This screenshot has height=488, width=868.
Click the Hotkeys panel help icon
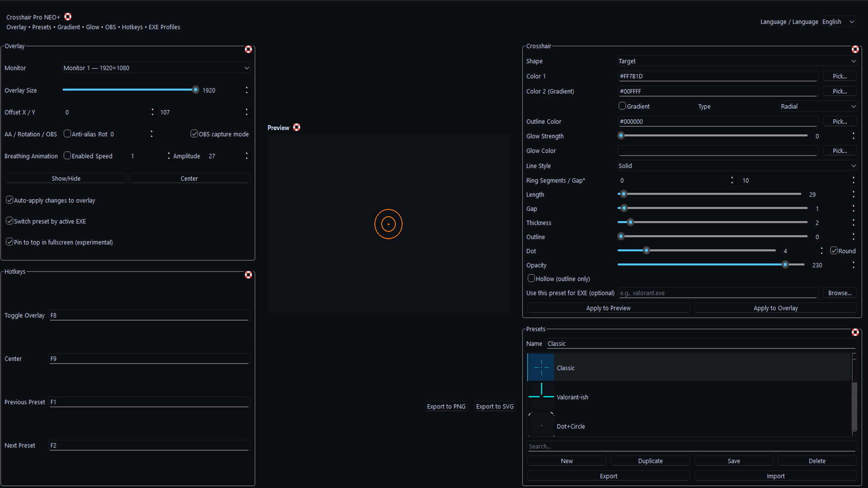[248, 274]
